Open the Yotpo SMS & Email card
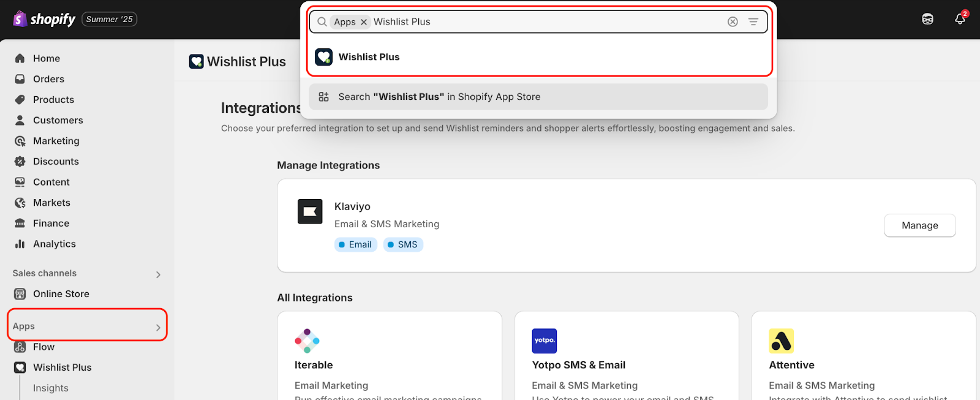The height and width of the screenshot is (400, 980). pyautogui.click(x=627, y=356)
